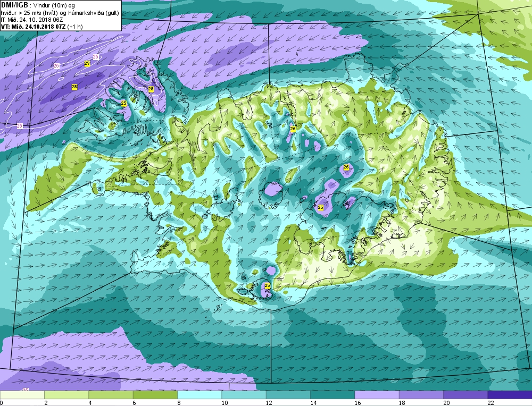Click the yellow '26' label in north Iceland
This screenshot has width=532, height=406.
[x=293, y=129]
